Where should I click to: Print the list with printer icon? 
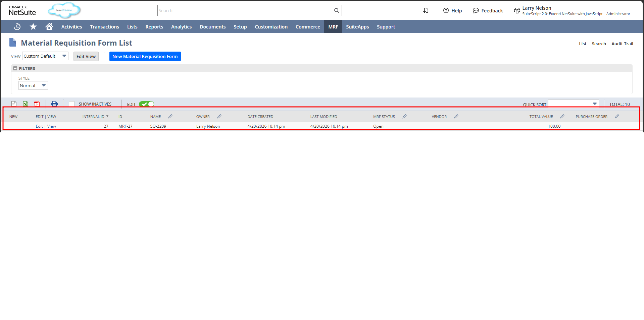point(54,104)
